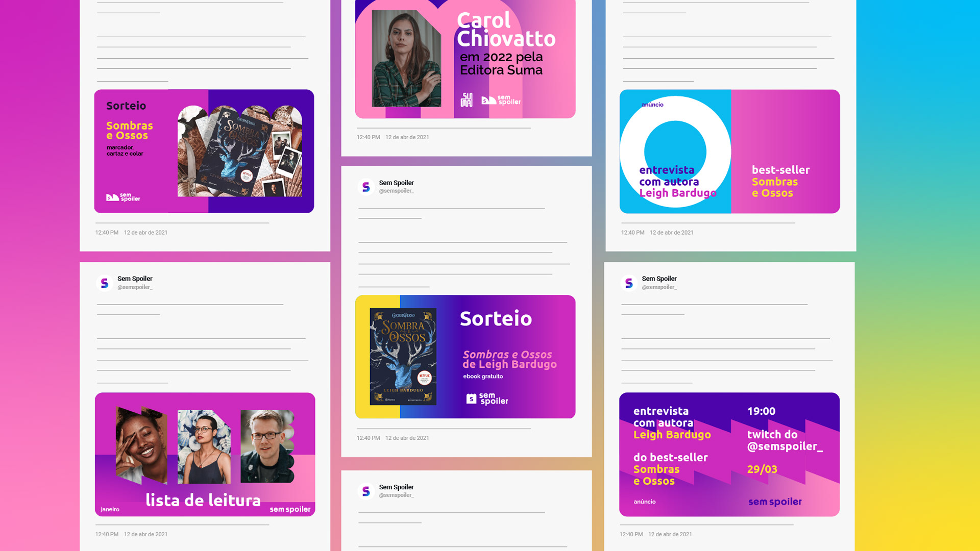The image size is (980, 551).
Task: Click the @semspoiler_ handle above the twitch entrevista tweet text
Action: click(x=659, y=287)
